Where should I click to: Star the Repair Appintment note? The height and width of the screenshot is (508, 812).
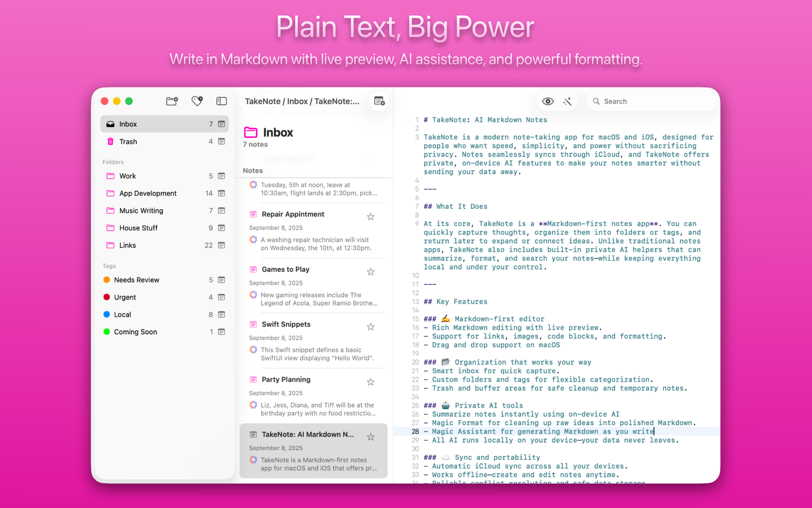[370, 217]
